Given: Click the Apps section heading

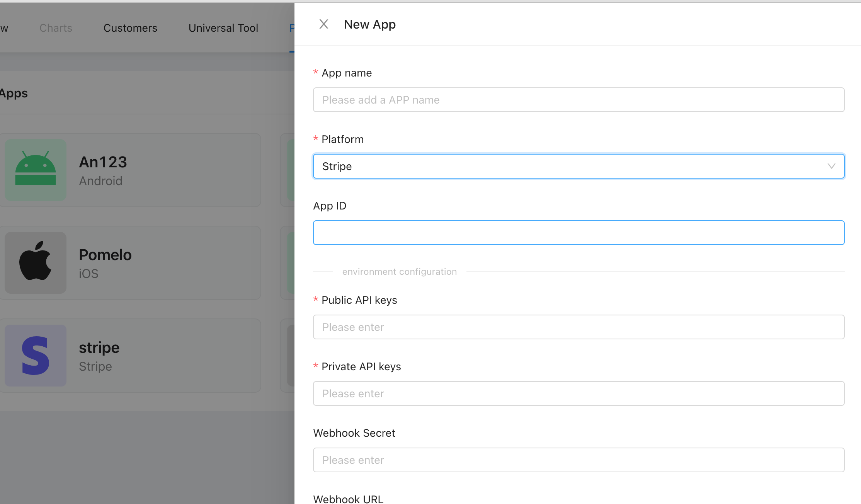Looking at the screenshot, I should tap(14, 93).
